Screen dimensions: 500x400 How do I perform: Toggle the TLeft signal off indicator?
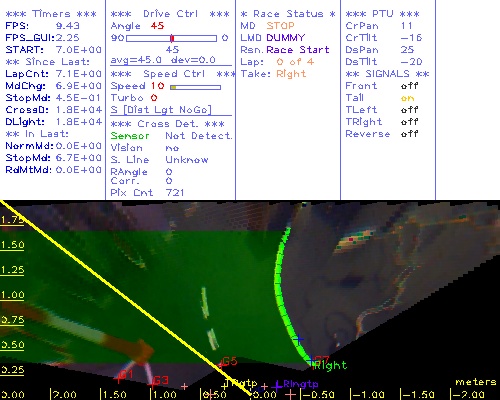[x=409, y=110]
